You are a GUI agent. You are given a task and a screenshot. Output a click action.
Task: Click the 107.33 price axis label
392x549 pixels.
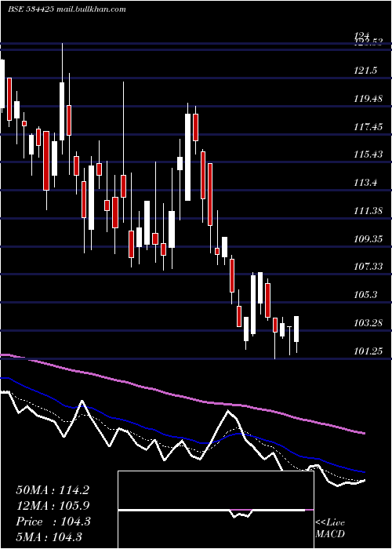click(368, 267)
